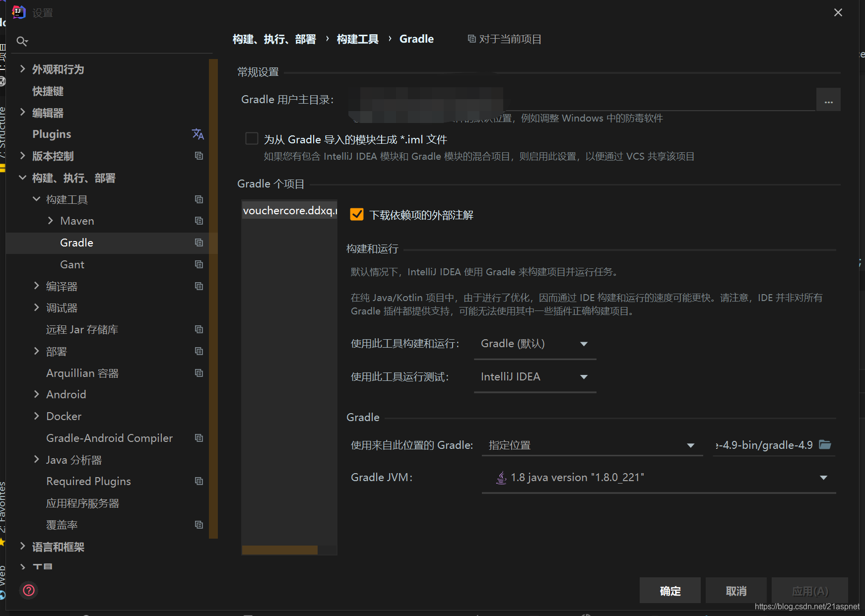865x616 pixels.
Task: Select 快捷键 in settings tree
Action: 48,91
